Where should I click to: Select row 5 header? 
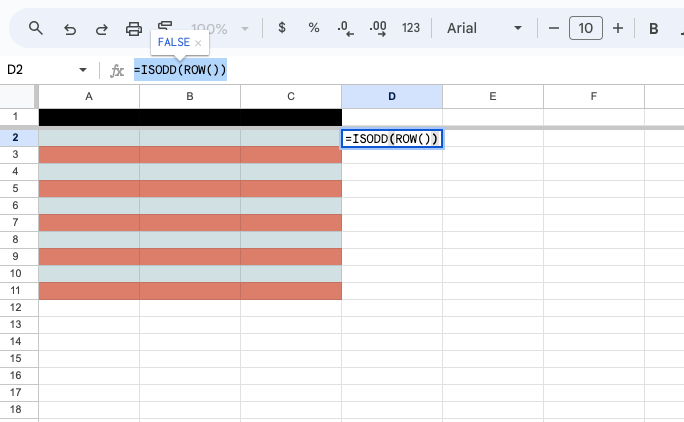[17, 189]
